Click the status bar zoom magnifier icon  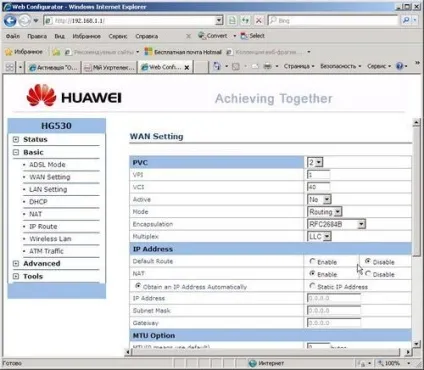coord(380,363)
